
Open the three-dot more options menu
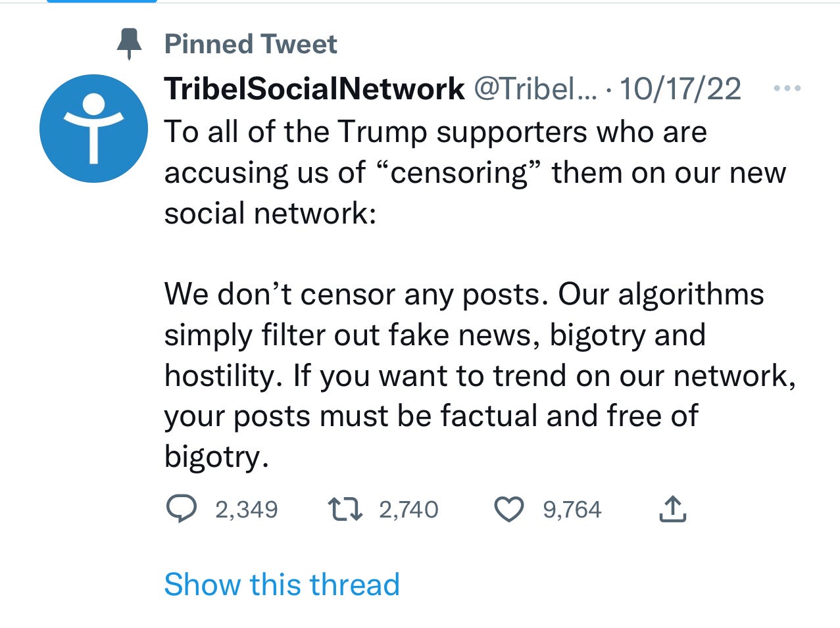pos(787,88)
